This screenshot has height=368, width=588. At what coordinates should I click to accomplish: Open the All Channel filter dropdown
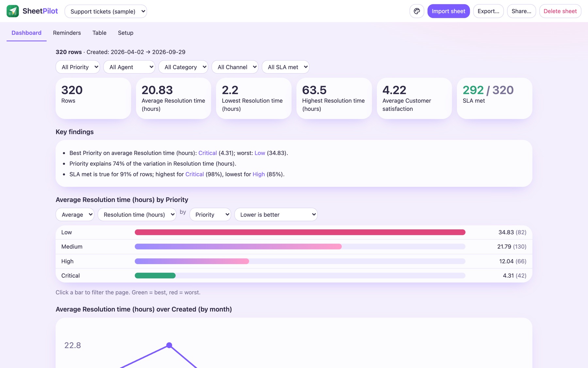tap(235, 67)
